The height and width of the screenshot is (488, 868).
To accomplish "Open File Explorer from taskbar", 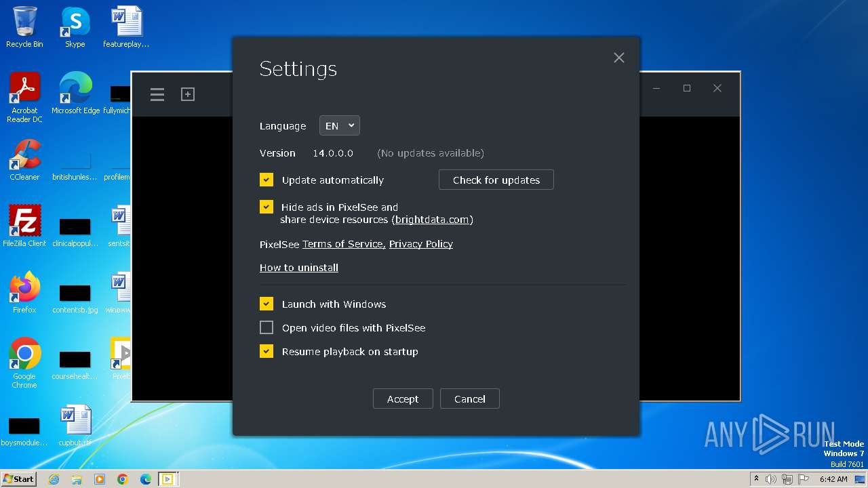I will pos(77,479).
